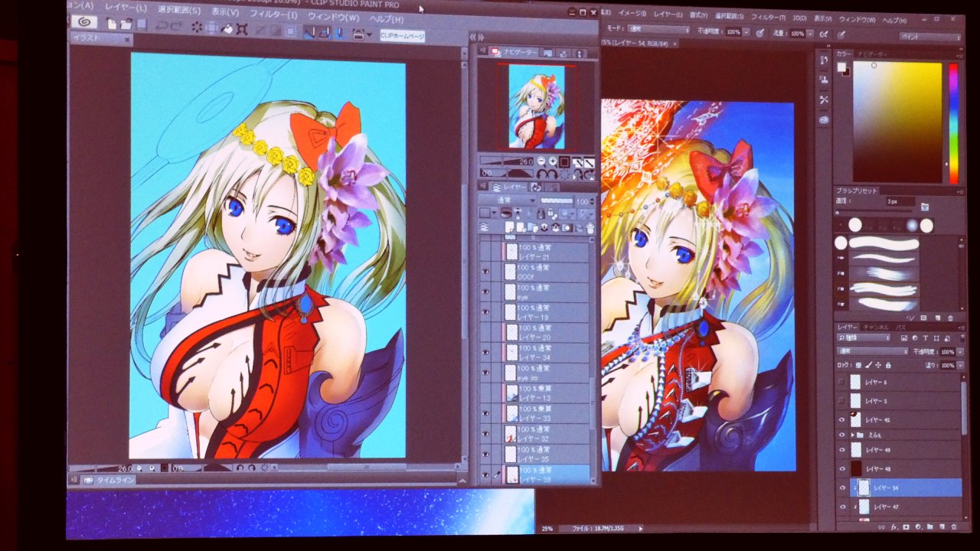The width and height of the screenshot is (980, 551).
Task: Select レイヤー 32 in Clip Studio layers
Action: [x=547, y=434]
